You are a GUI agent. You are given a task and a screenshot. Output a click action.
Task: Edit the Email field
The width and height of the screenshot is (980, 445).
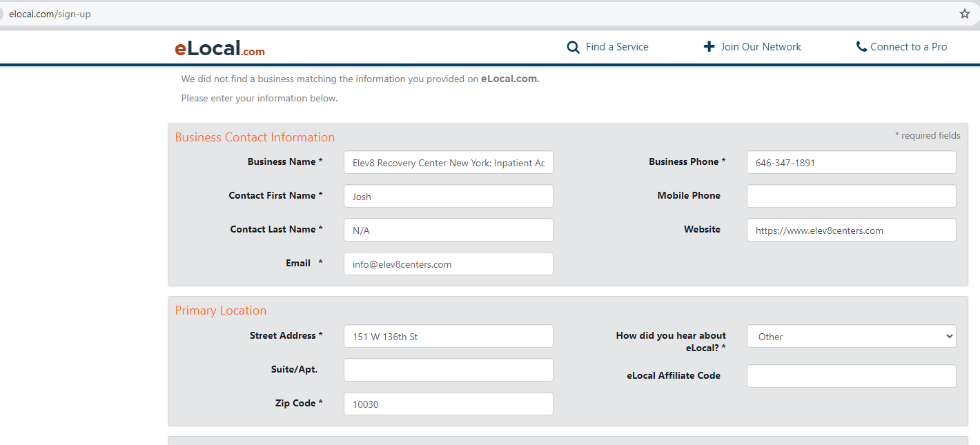tap(449, 264)
